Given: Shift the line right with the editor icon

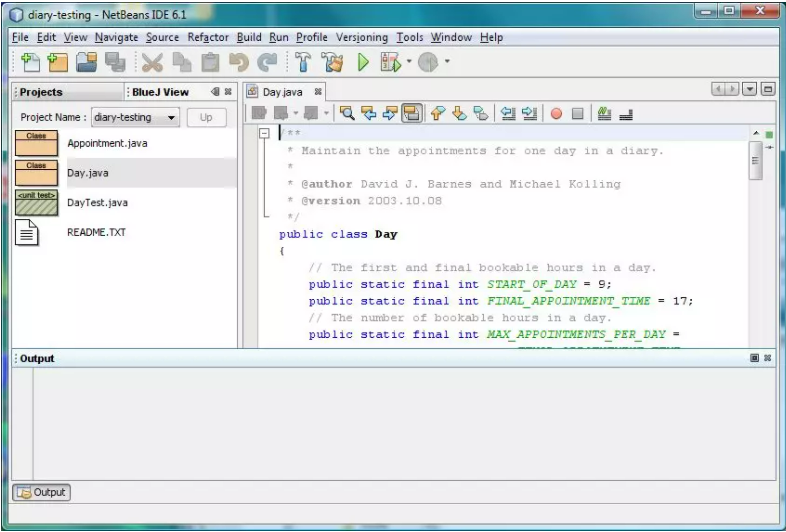Looking at the screenshot, I should click(x=529, y=113).
